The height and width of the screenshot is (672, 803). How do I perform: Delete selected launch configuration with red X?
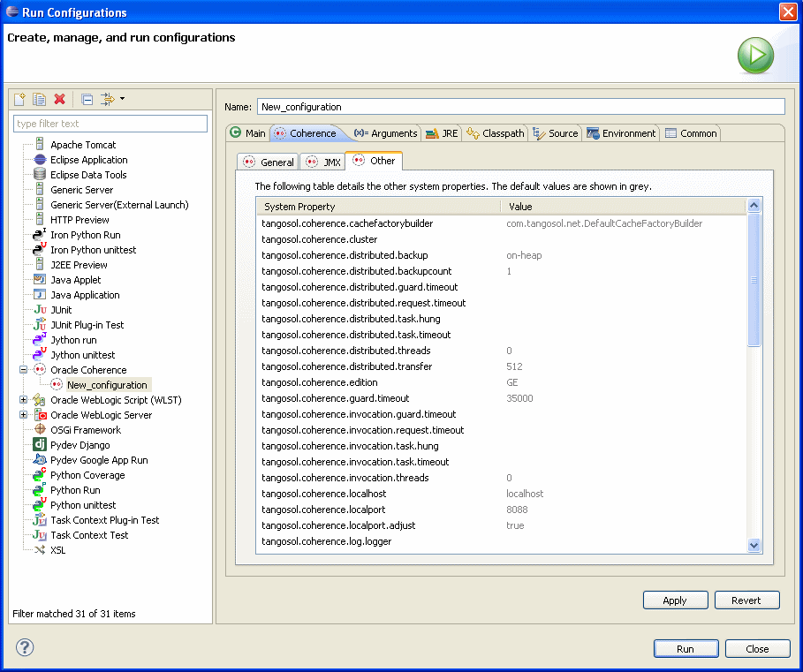click(x=60, y=99)
